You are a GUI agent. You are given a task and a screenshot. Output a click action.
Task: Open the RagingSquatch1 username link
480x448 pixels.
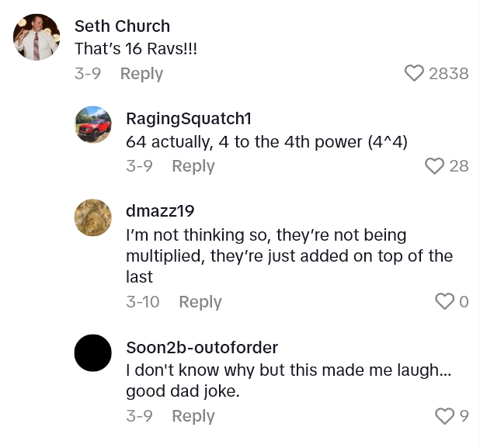coord(189,119)
